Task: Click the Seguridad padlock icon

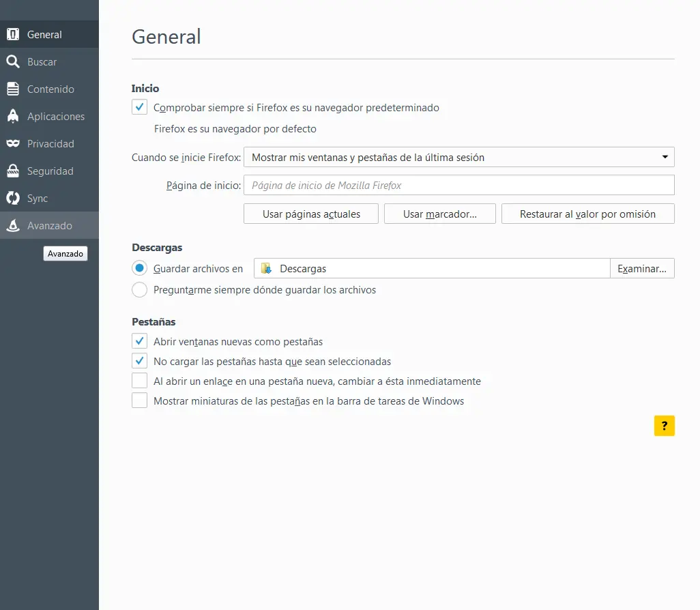Action: click(13, 171)
